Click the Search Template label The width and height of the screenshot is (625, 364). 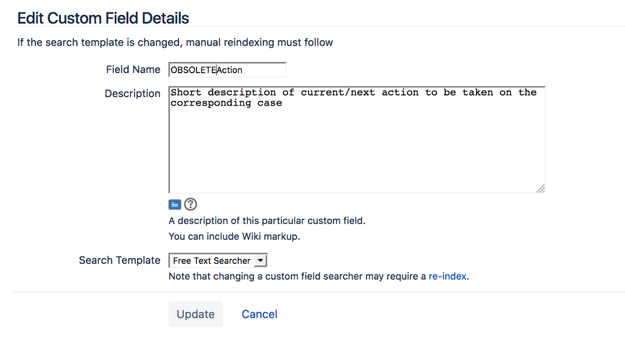[x=119, y=260]
